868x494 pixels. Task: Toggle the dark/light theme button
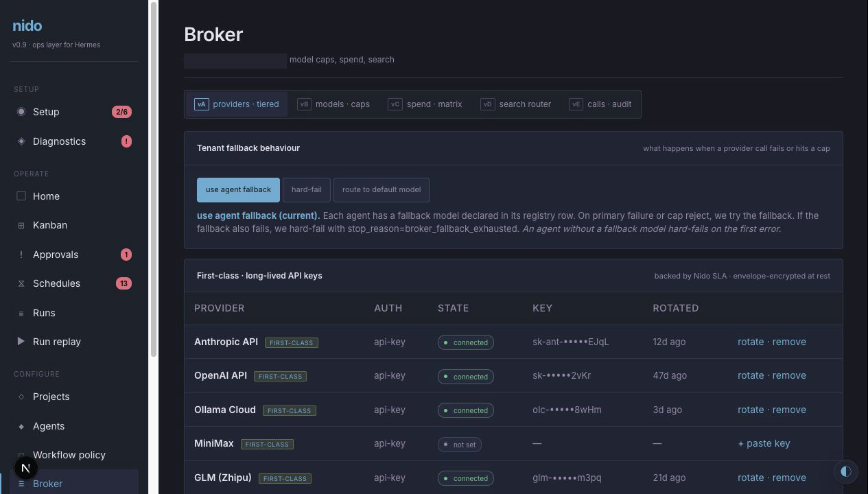(x=845, y=471)
